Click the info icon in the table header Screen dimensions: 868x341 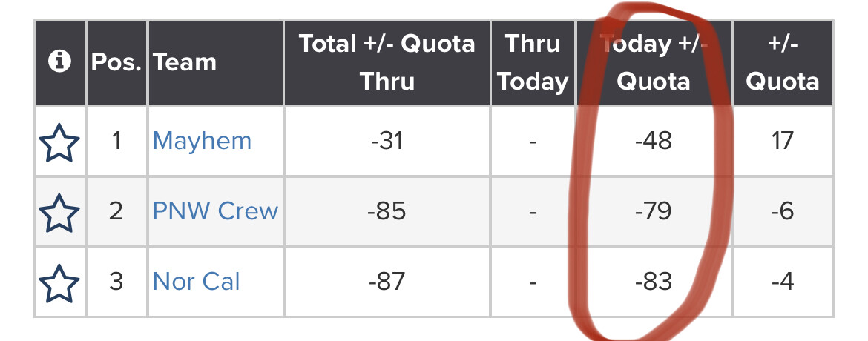(59, 62)
